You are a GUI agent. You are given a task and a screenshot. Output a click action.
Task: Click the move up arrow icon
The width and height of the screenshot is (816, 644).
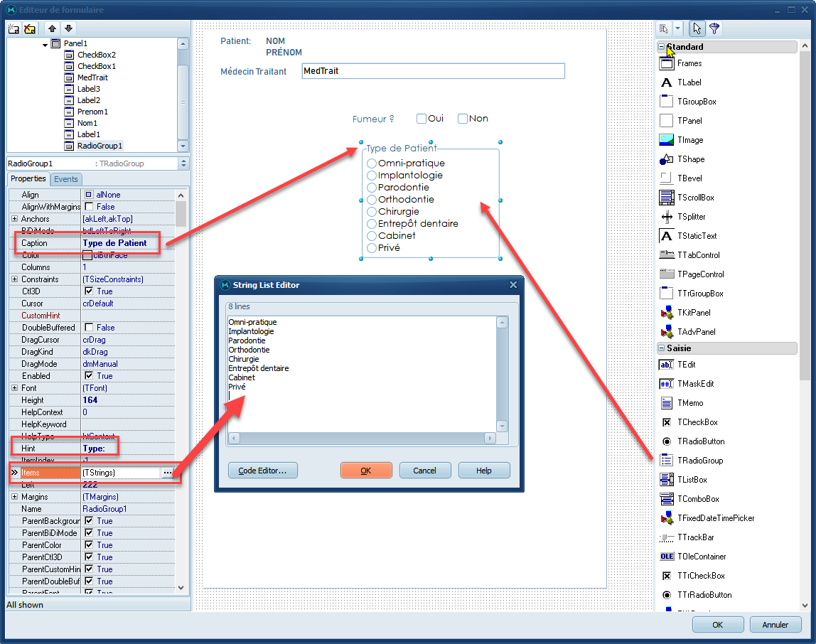point(53,28)
